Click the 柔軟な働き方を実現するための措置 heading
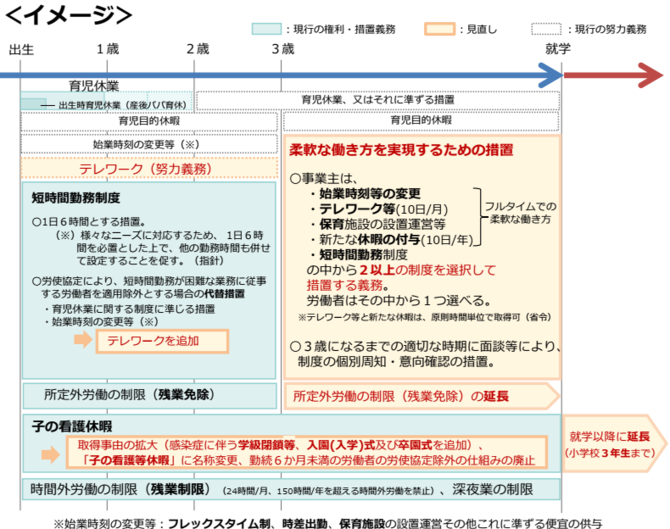This screenshot has width=670, height=529. point(401,150)
